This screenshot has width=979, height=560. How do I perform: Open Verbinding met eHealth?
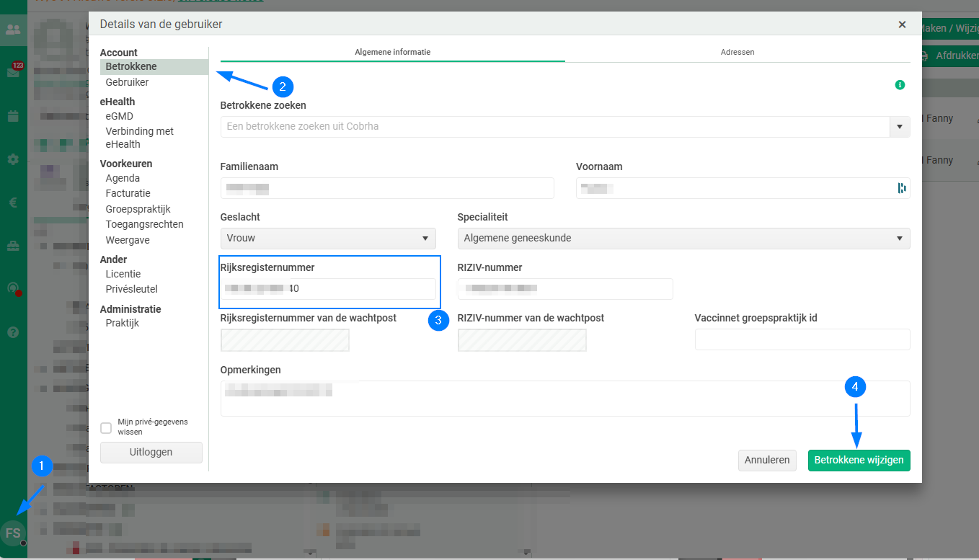tap(140, 138)
